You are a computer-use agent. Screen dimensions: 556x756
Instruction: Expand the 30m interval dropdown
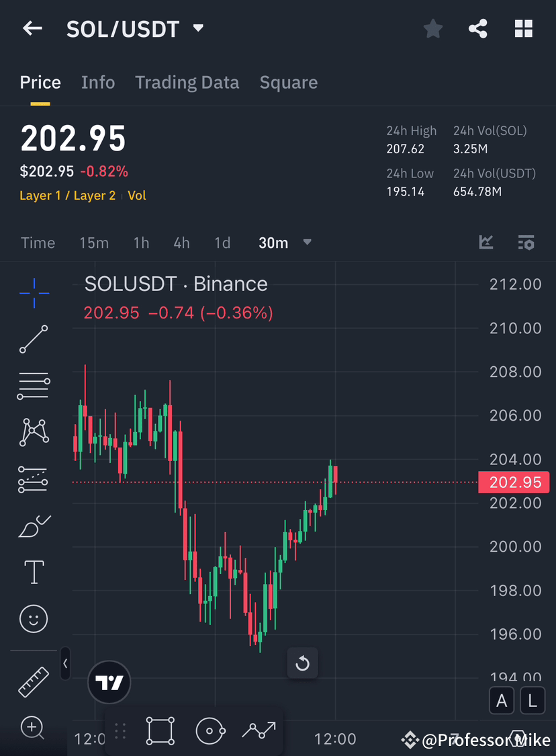pos(307,243)
